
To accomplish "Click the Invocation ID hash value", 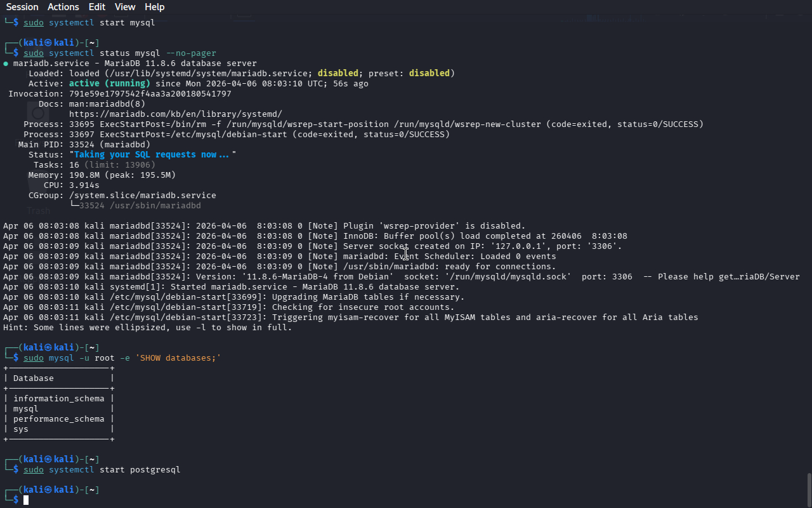I will tap(150, 93).
